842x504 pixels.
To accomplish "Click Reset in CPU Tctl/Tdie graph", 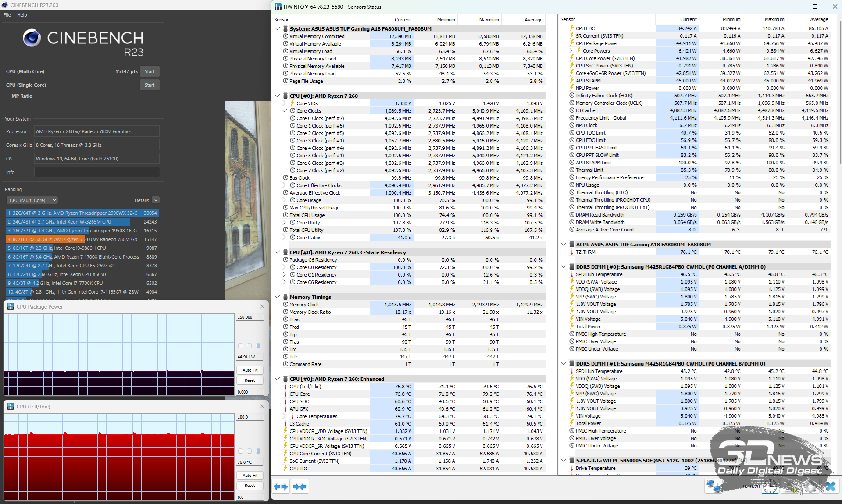I will [x=250, y=486].
